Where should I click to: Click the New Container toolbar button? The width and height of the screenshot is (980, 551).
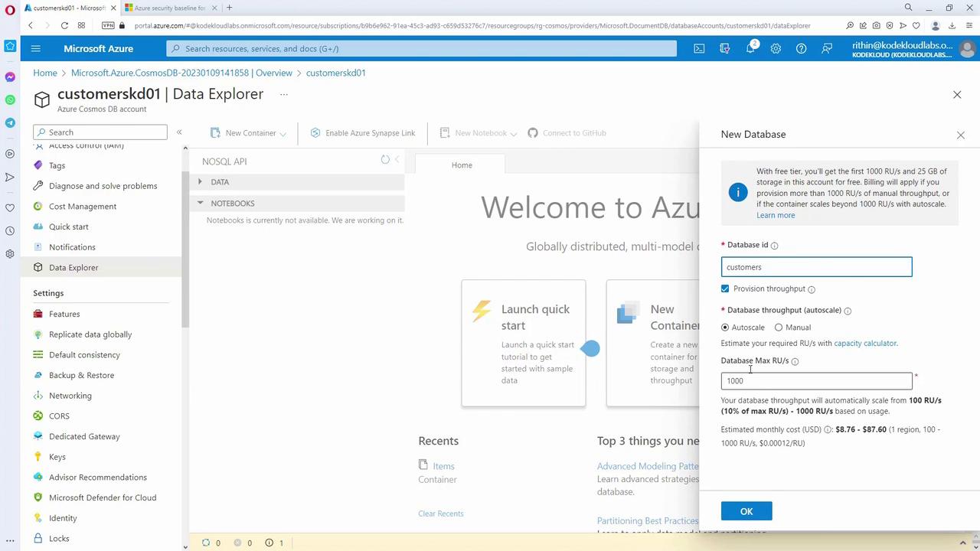(248, 133)
